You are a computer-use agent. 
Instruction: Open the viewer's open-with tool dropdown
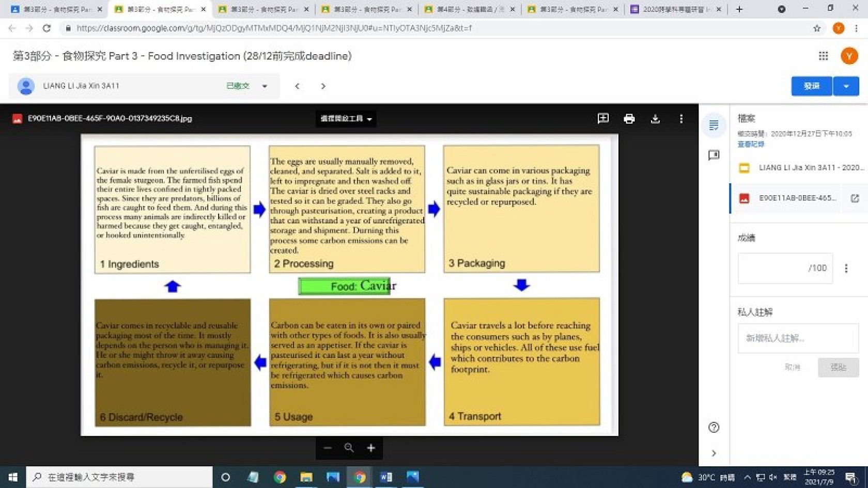point(346,119)
